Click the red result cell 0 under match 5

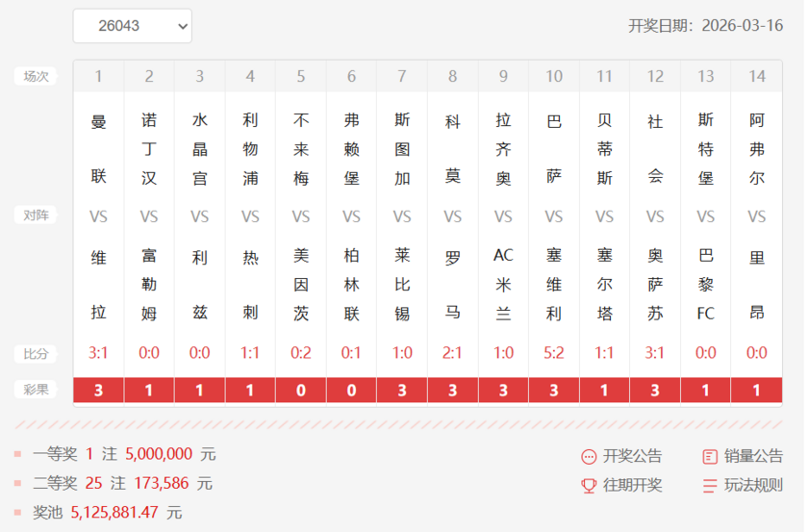tap(301, 391)
